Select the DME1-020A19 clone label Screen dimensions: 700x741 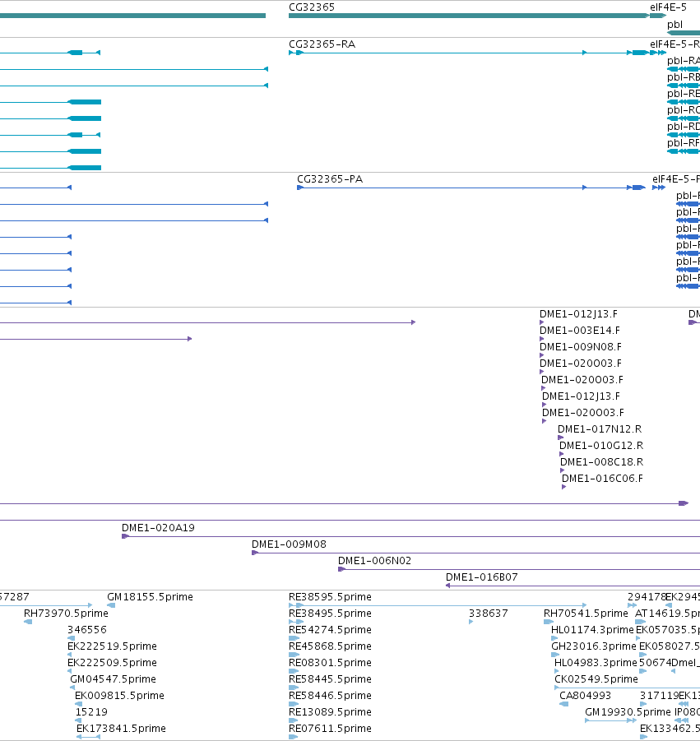[x=158, y=528]
